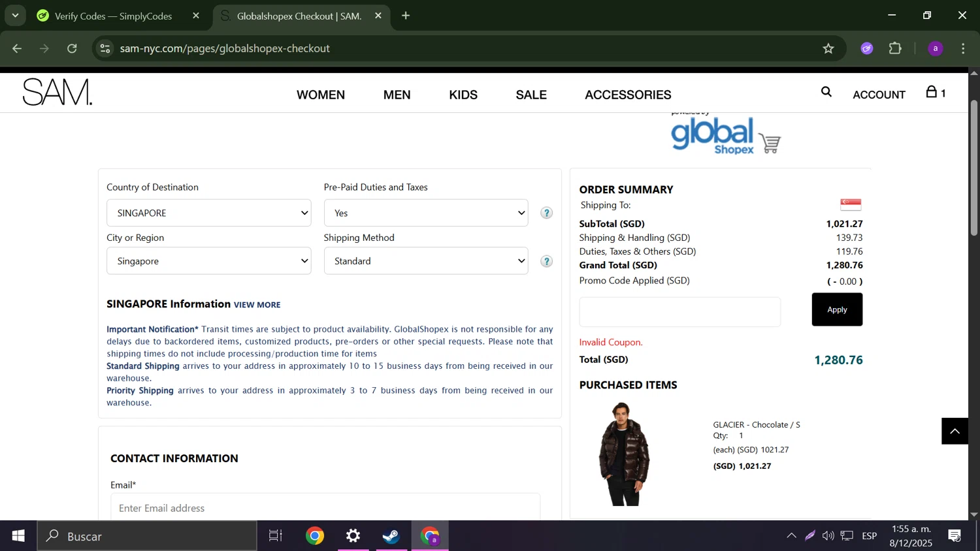Open the volume control tray icon
Image resolution: width=980 pixels, height=551 pixels.
click(828, 536)
